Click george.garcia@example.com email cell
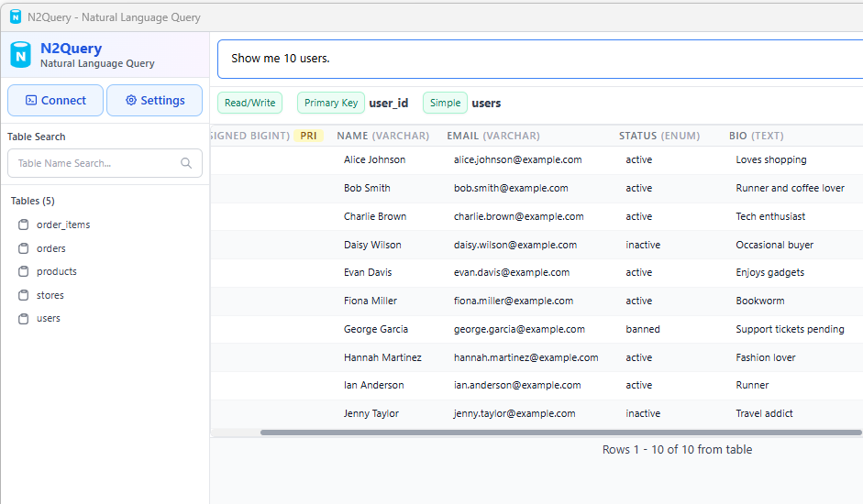 [x=519, y=329]
